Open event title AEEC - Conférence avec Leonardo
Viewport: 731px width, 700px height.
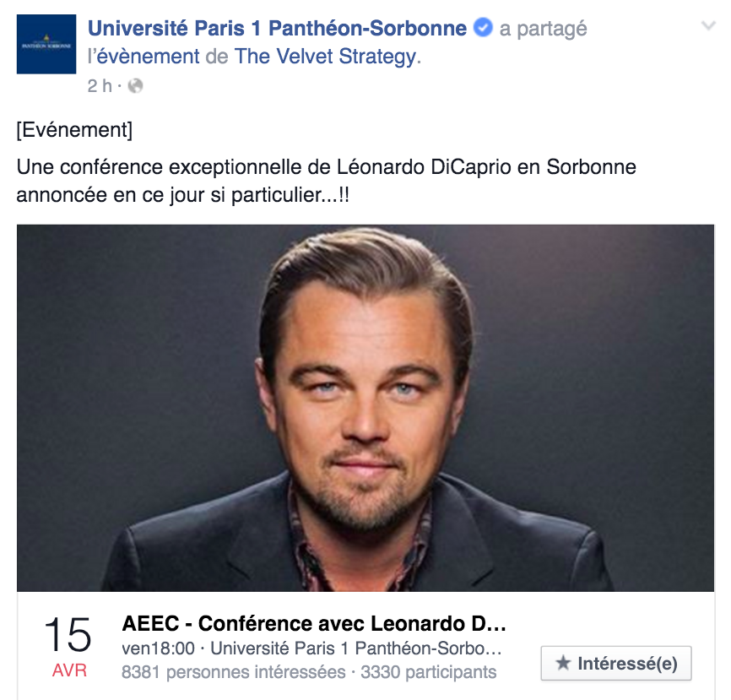[314, 623]
